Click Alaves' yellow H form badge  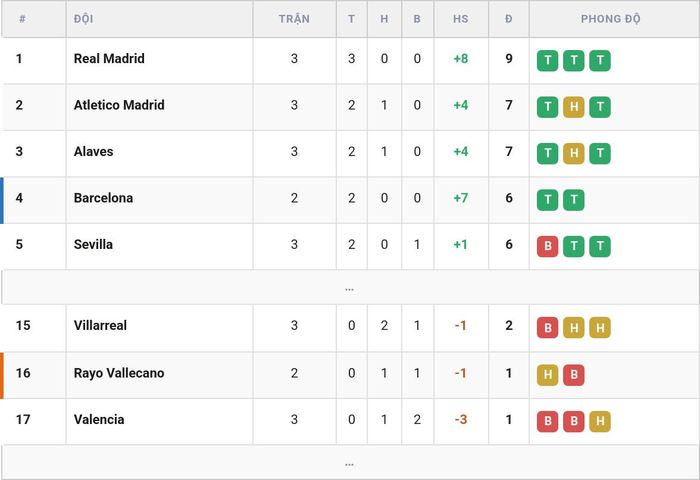tap(574, 154)
